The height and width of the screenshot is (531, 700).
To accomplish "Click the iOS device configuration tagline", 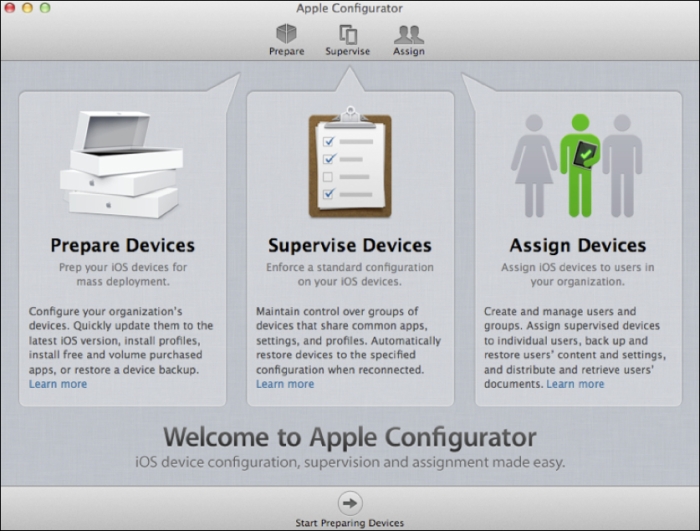I will [x=350, y=462].
